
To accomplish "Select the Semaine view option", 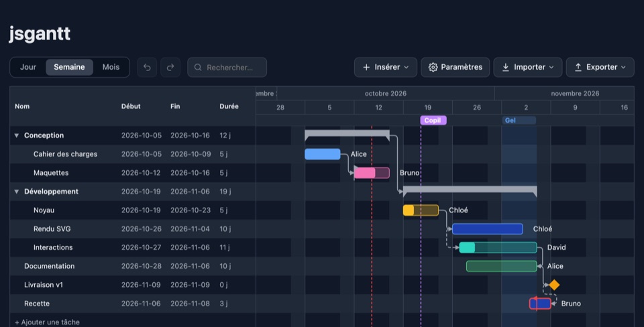I will tap(69, 67).
